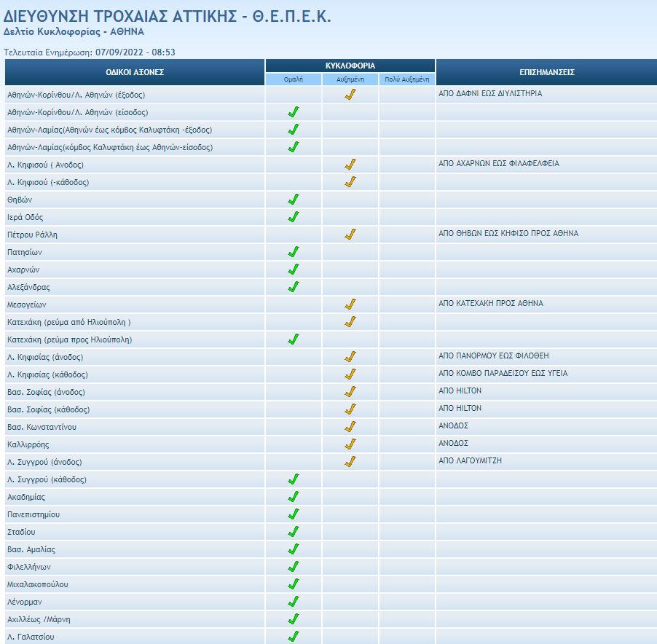Click the Ιερά Οδός road name
The width and height of the screenshot is (657, 644).
click(x=25, y=217)
